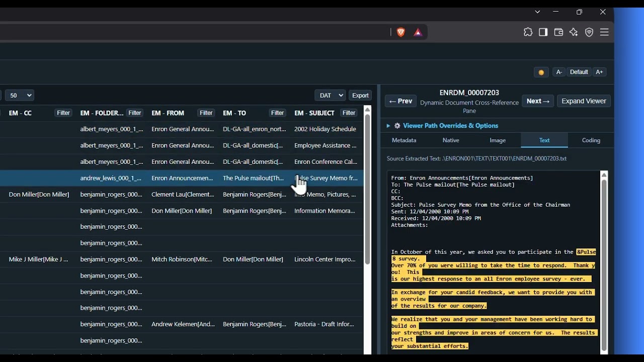Toggle the browser sidebar panel icon
This screenshot has width=644, height=362.
click(x=543, y=32)
